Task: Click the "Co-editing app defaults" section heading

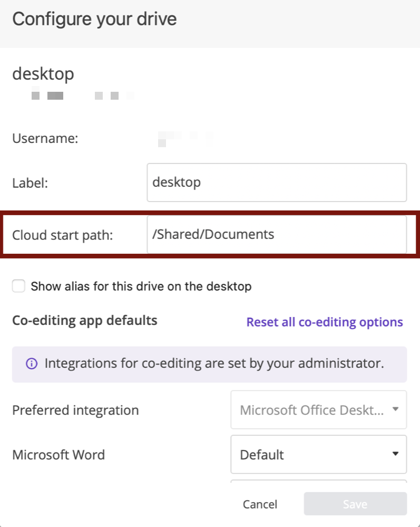Action: point(84,320)
